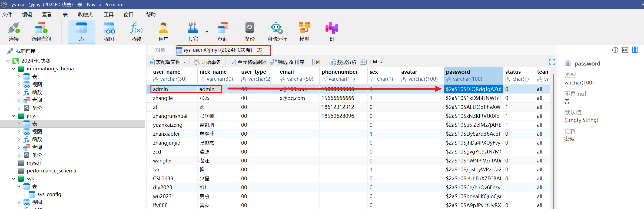
Task: Open the 其它 toolbar dropdown arrow
Action: point(207,32)
